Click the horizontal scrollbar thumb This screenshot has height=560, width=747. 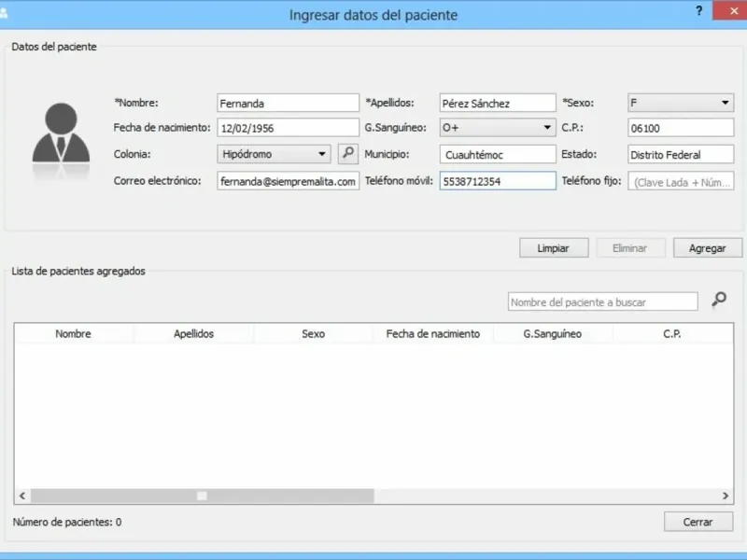203,496
